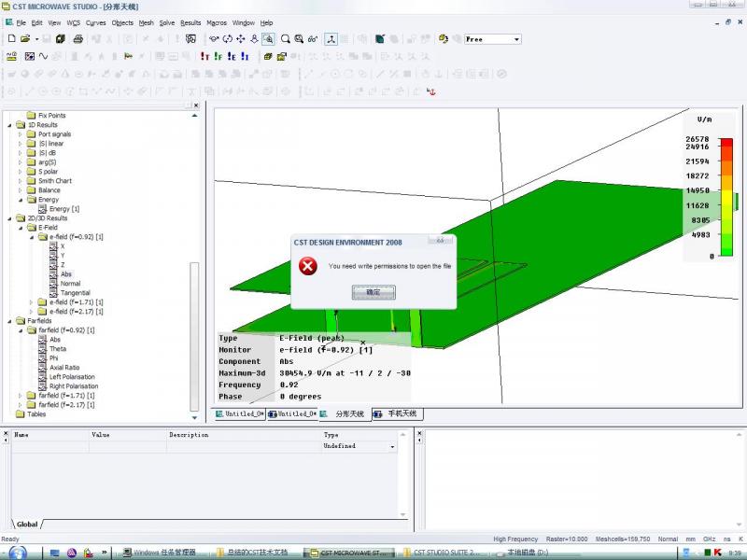
Task: Click the glasses view options icon
Action: [x=313, y=39]
